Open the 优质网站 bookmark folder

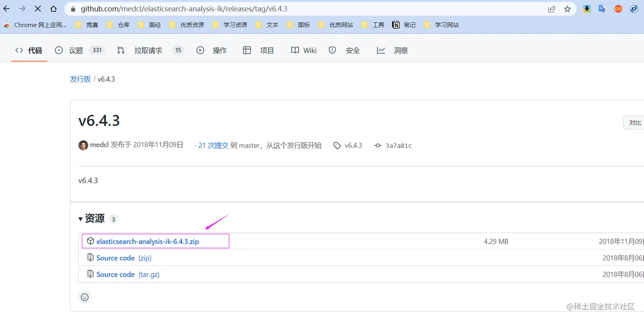point(336,25)
